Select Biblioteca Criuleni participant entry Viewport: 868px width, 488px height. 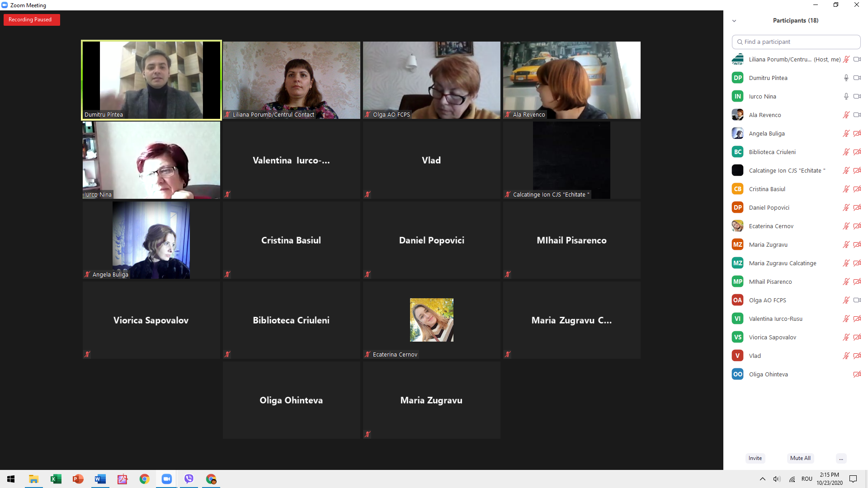[772, 152]
